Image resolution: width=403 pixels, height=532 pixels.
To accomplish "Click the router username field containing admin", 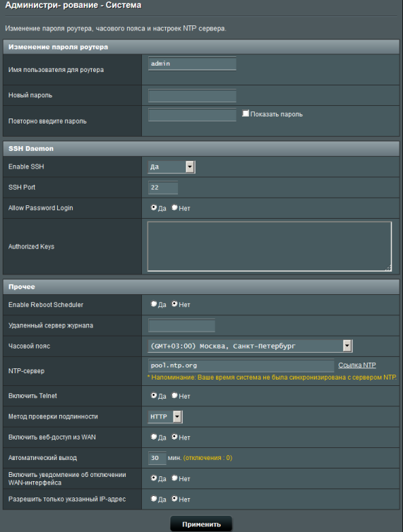I will click(x=192, y=64).
